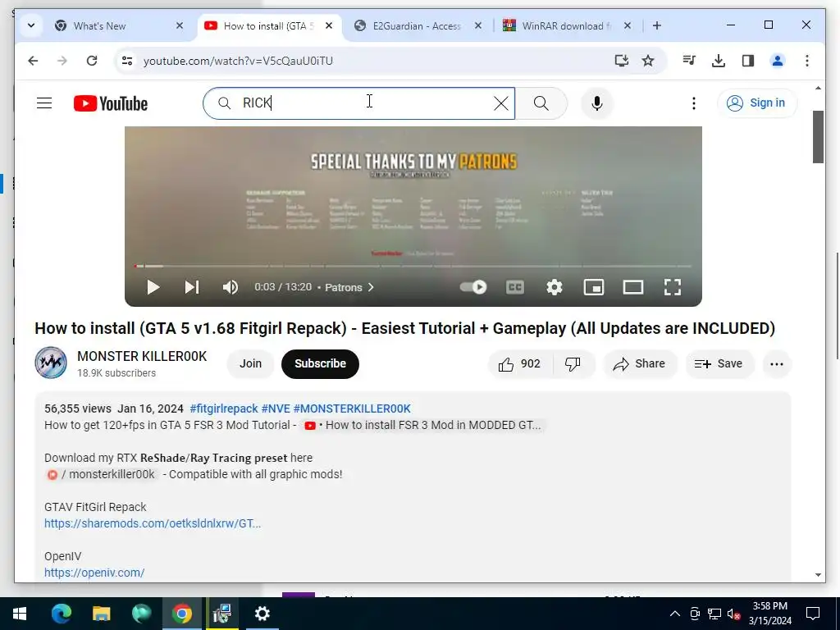Open Chrome three-dot menu
The height and width of the screenshot is (630, 840).
click(x=807, y=61)
